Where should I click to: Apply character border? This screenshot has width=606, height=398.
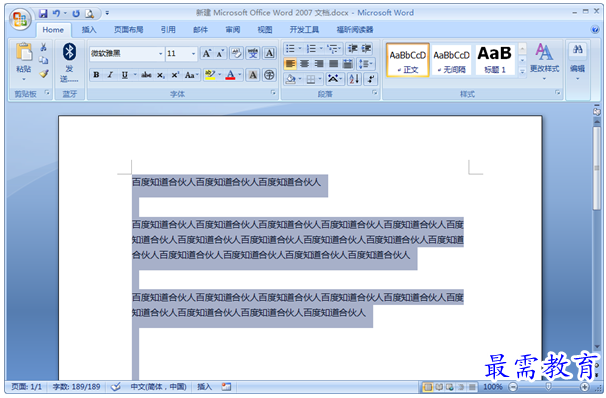[269, 53]
